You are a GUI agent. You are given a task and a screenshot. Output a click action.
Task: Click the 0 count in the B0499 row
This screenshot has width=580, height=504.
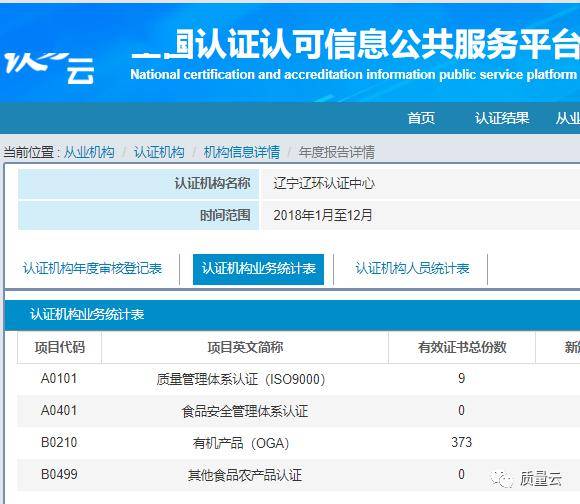pyautogui.click(x=461, y=474)
